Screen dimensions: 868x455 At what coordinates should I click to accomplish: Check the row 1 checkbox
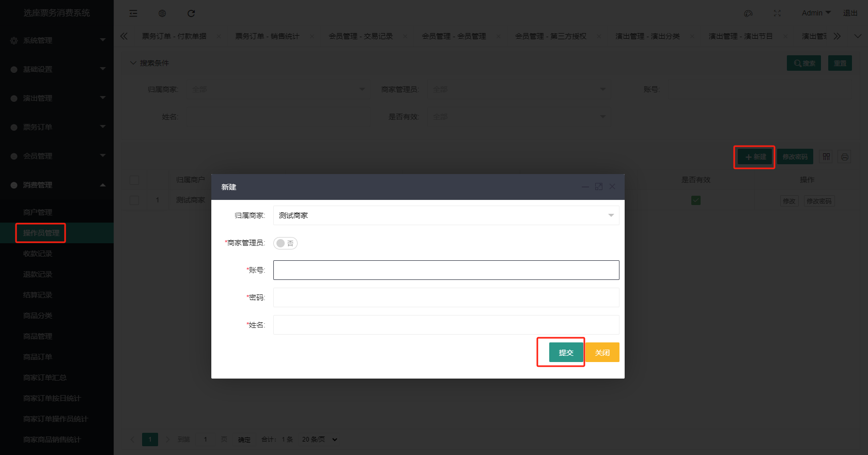coord(134,200)
